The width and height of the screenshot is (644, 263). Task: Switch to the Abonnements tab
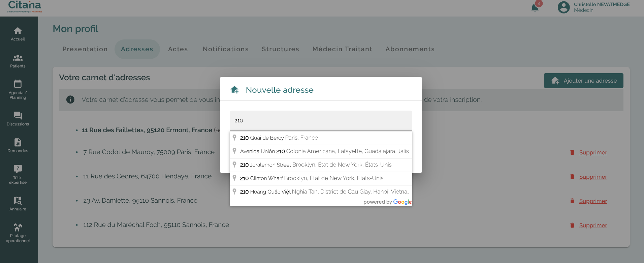(x=410, y=49)
